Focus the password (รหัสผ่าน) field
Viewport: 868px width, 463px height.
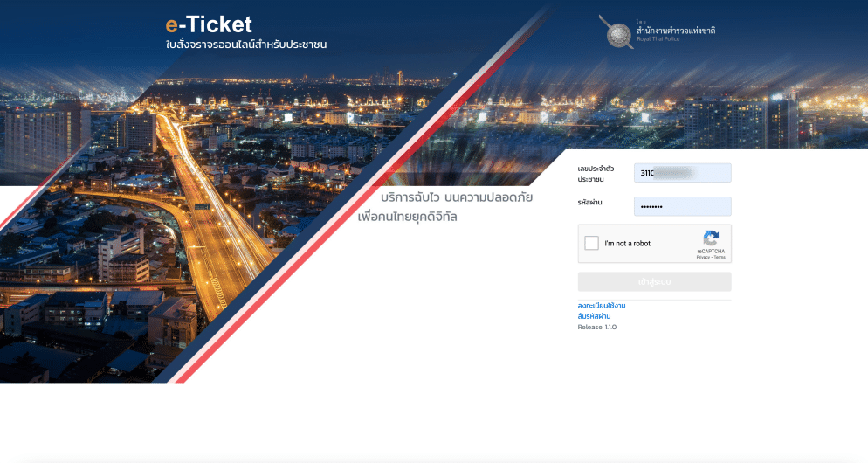click(x=682, y=206)
